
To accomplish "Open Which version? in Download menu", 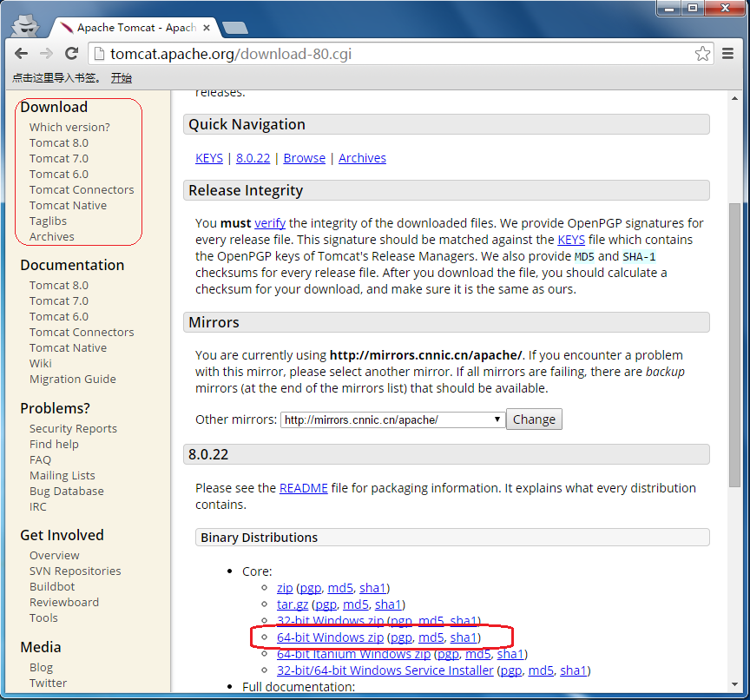I will coord(69,128).
